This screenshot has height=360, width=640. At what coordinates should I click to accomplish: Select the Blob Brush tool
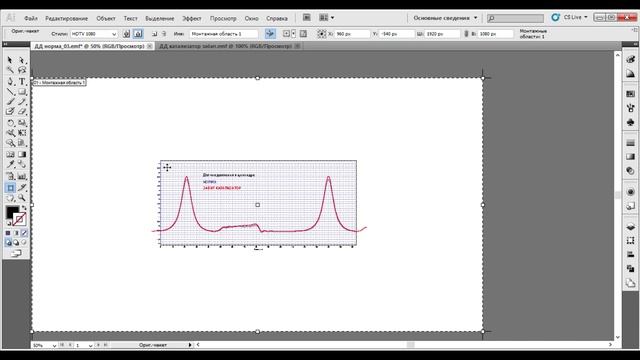[10, 111]
